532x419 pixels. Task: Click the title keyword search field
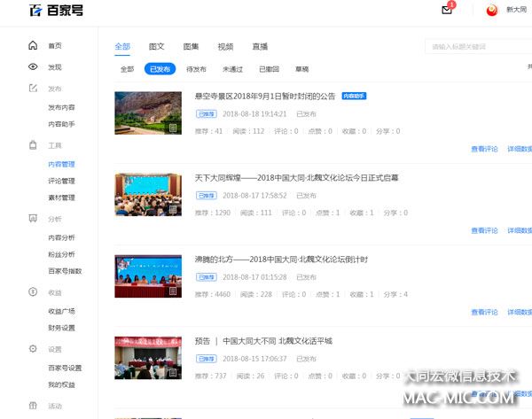477,47
